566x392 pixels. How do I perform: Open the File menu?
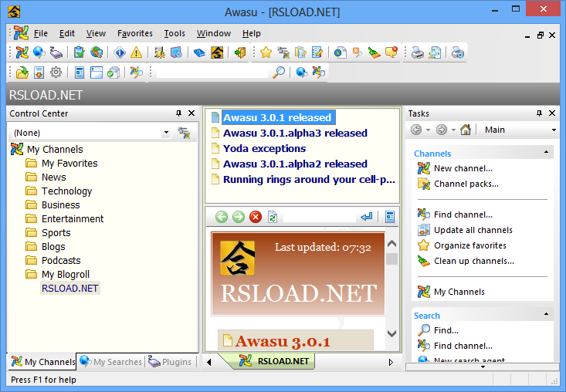tap(41, 33)
